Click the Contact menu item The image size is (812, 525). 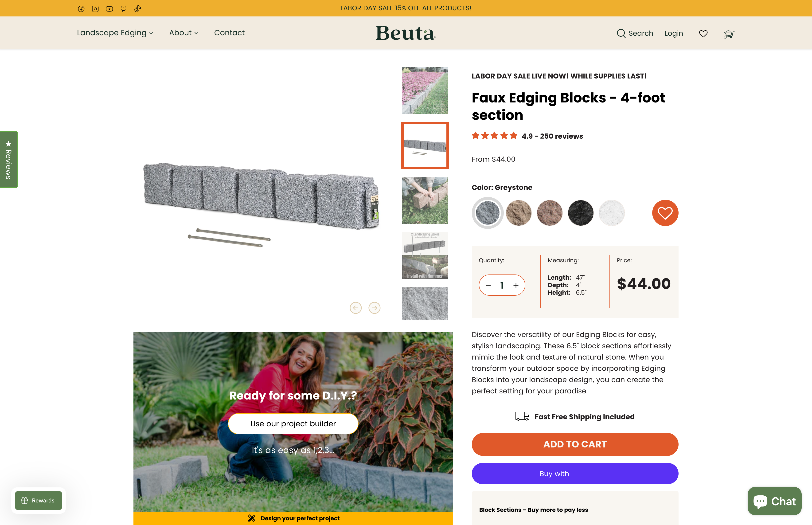229,33
